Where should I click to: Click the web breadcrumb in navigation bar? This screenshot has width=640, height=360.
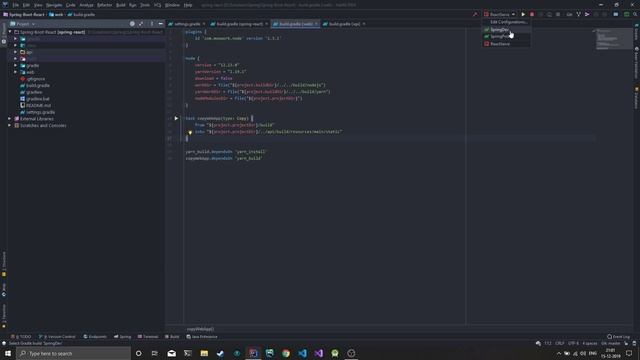coord(56,14)
